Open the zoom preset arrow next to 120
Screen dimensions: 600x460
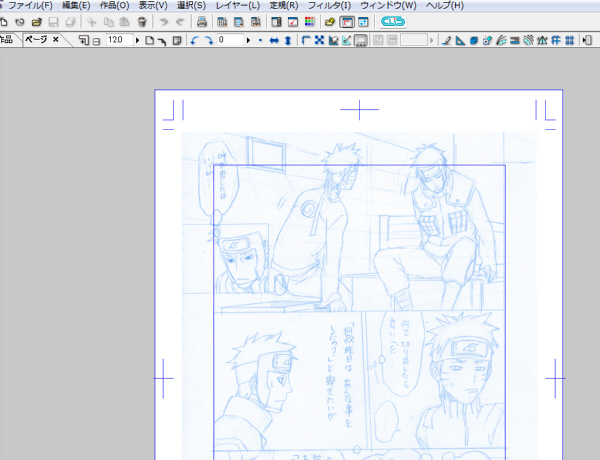pos(137,40)
